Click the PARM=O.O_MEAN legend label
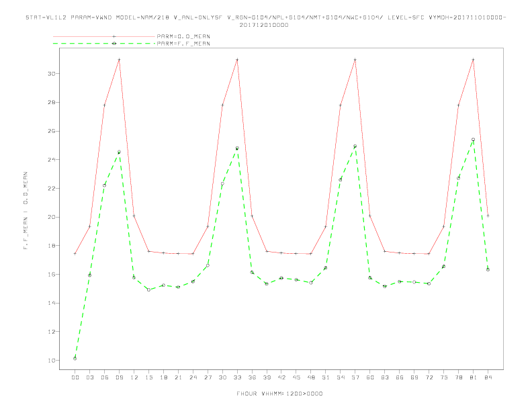 [x=183, y=36]
